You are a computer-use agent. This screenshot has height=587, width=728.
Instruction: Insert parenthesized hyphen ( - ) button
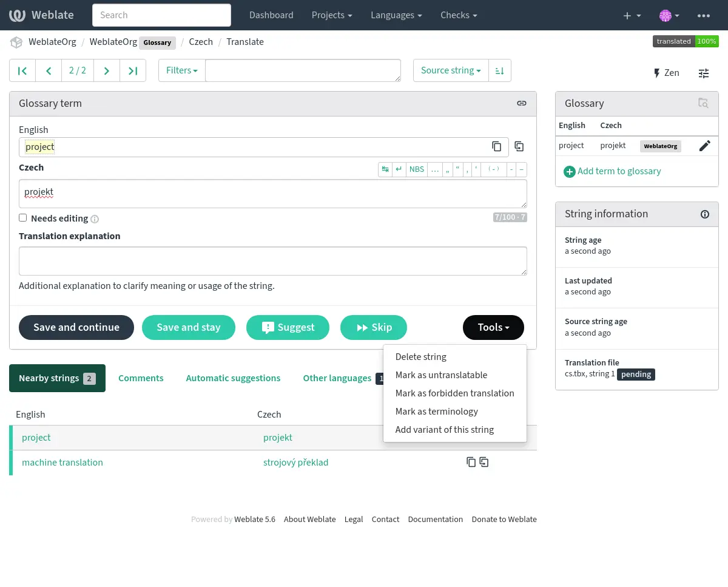[x=494, y=169]
